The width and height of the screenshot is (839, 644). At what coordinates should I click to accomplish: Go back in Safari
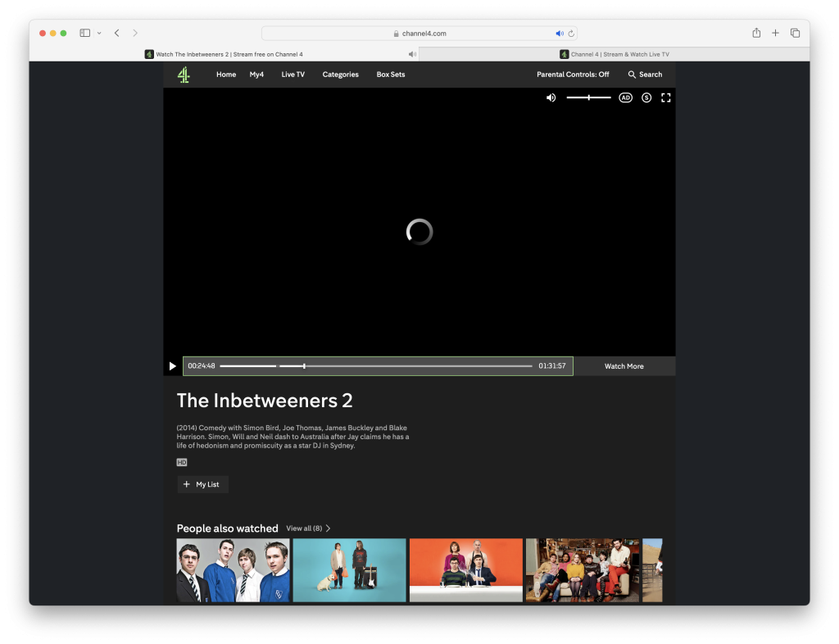point(116,33)
